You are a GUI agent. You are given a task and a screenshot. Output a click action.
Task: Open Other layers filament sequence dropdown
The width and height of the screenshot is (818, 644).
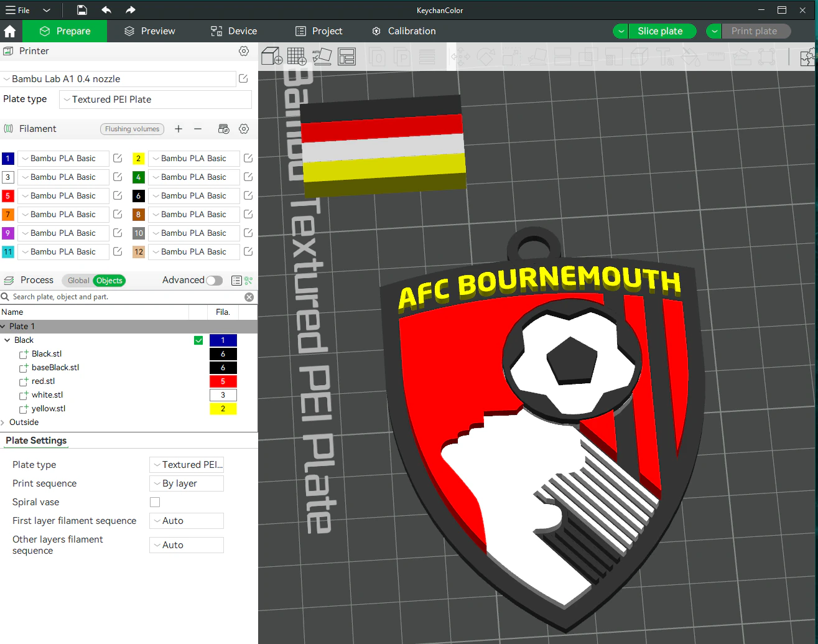[187, 545]
